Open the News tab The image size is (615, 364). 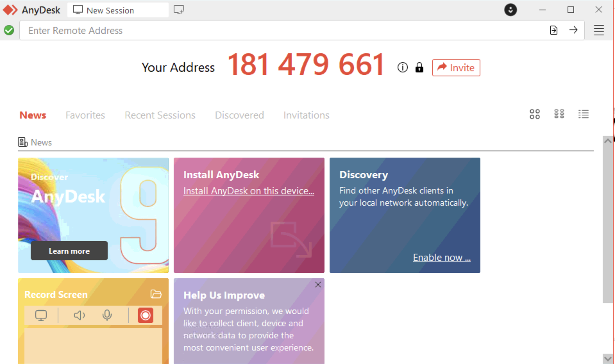(x=33, y=115)
